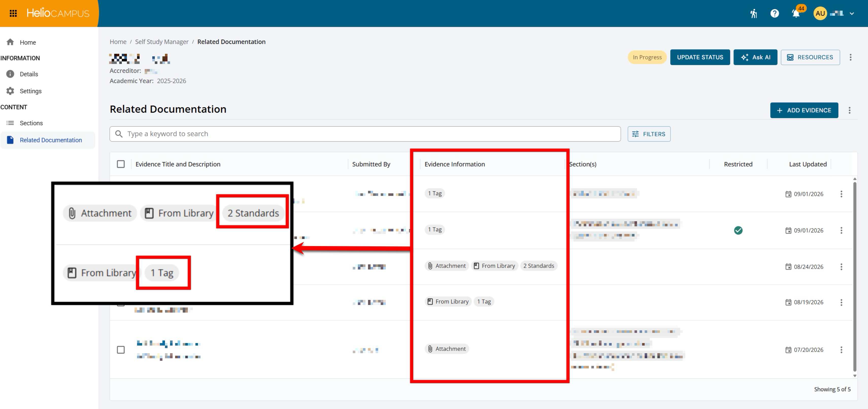Viewport: 868px width, 409px height.
Task: Open the app launcher grid icon
Action: (13, 13)
